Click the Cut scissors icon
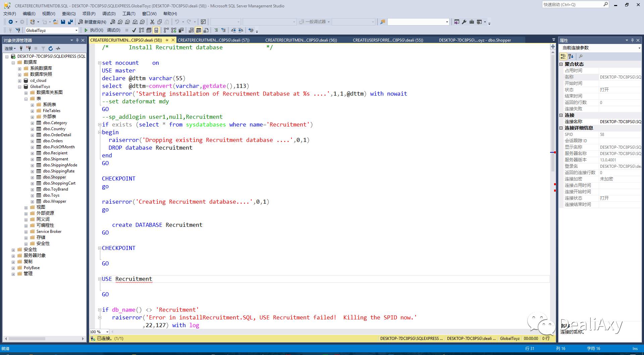 click(152, 22)
